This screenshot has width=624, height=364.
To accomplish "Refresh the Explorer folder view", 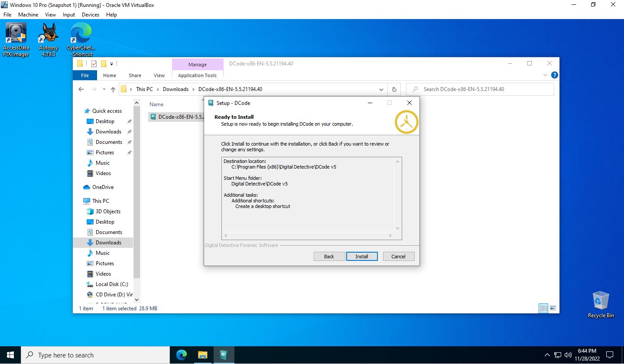I will point(394,89).
